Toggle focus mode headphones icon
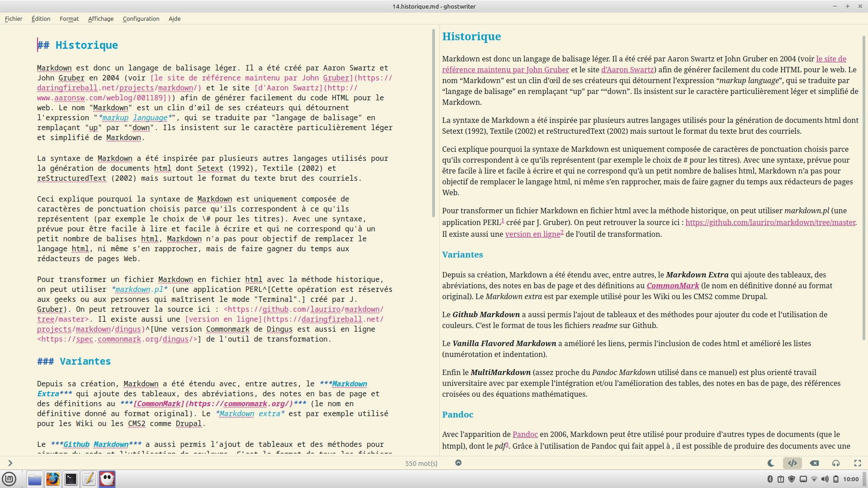 pyautogui.click(x=836, y=463)
